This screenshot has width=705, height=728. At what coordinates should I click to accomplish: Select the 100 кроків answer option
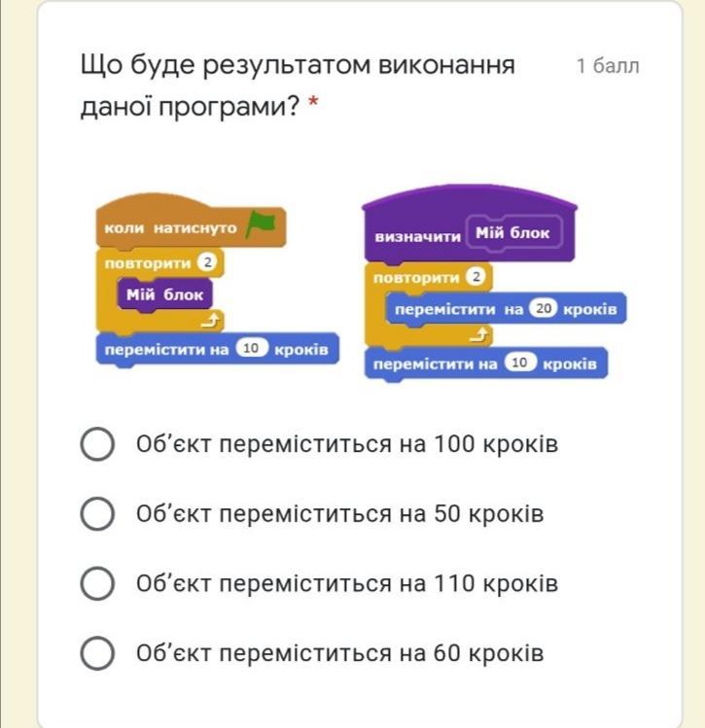tap(97, 445)
